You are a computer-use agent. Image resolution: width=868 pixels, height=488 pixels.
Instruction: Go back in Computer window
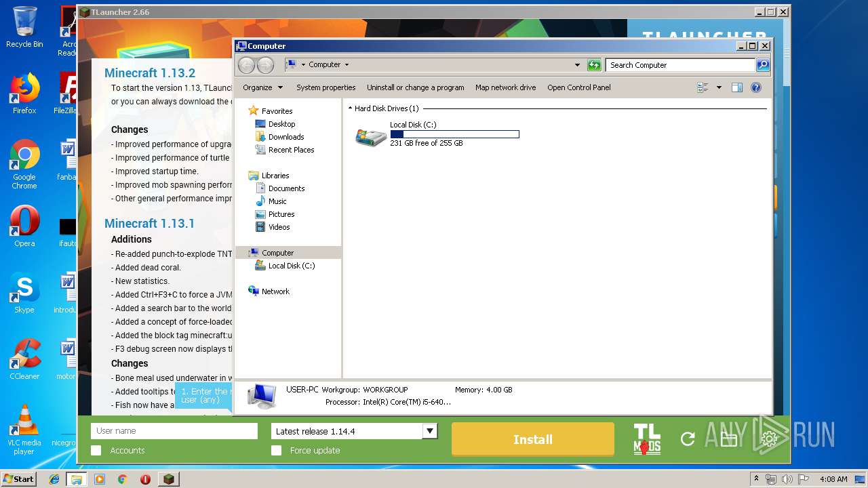pyautogui.click(x=246, y=65)
